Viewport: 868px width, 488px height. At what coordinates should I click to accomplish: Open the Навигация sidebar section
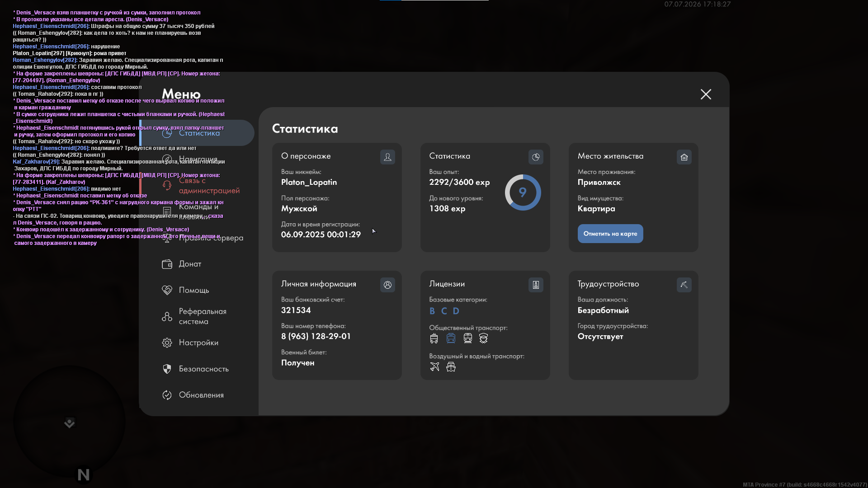(x=197, y=159)
